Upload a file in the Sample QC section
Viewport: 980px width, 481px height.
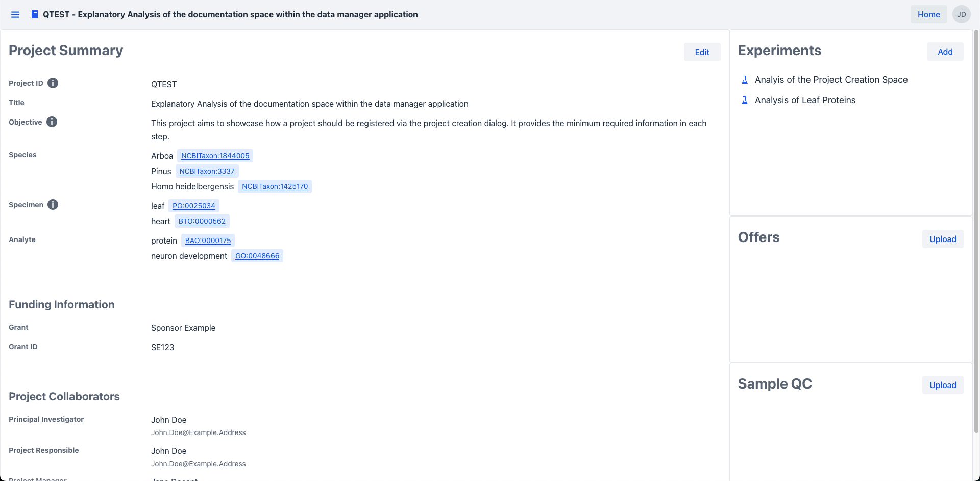pos(942,385)
